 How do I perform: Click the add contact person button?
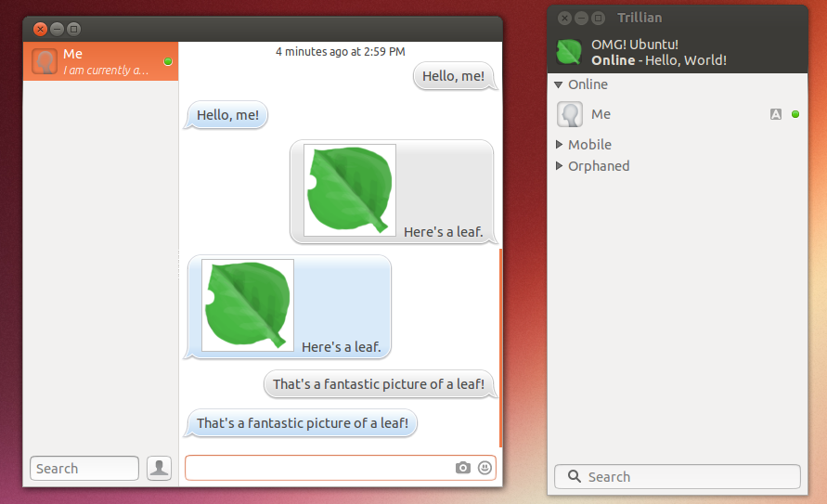pyautogui.click(x=160, y=468)
